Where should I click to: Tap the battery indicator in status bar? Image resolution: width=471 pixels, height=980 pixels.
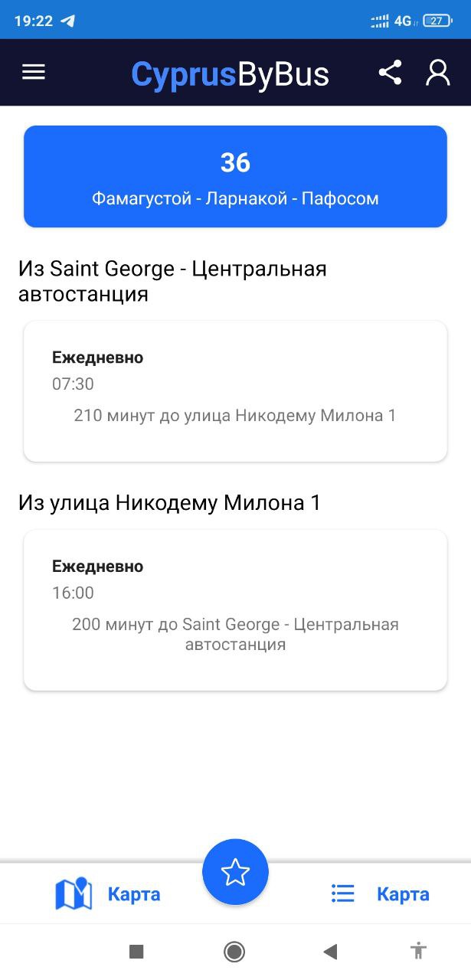[x=437, y=21]
